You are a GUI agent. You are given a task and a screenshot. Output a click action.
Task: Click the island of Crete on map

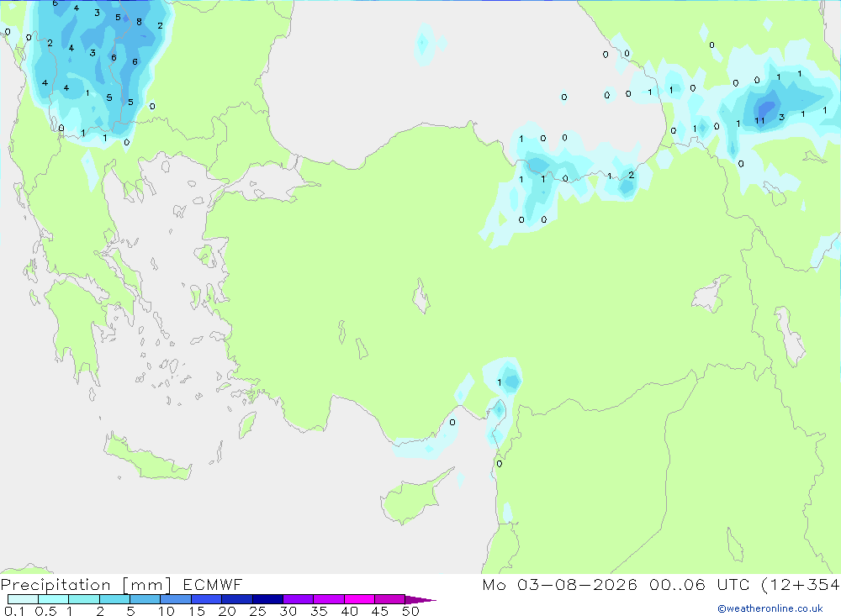pos(147,455)
